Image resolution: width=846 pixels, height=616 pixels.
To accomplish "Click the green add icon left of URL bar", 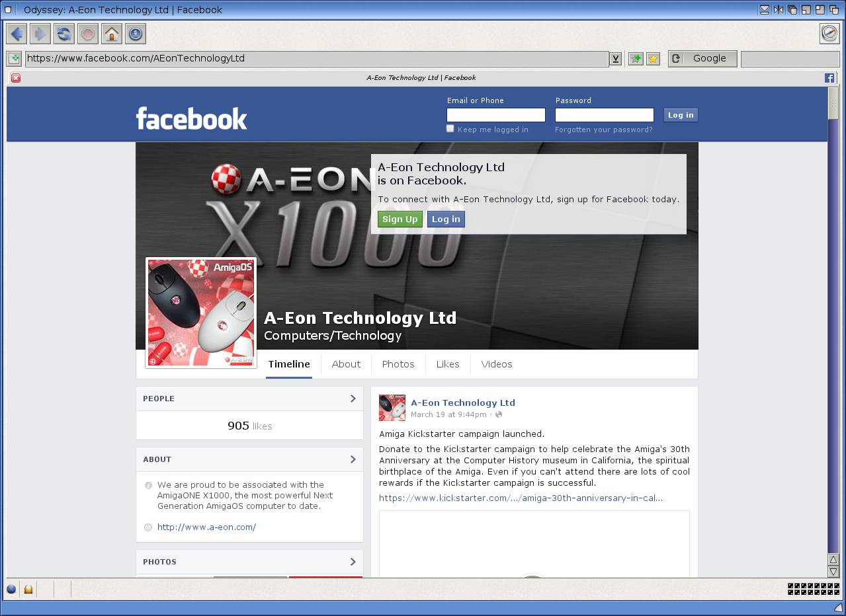I will tap(15, 59).
